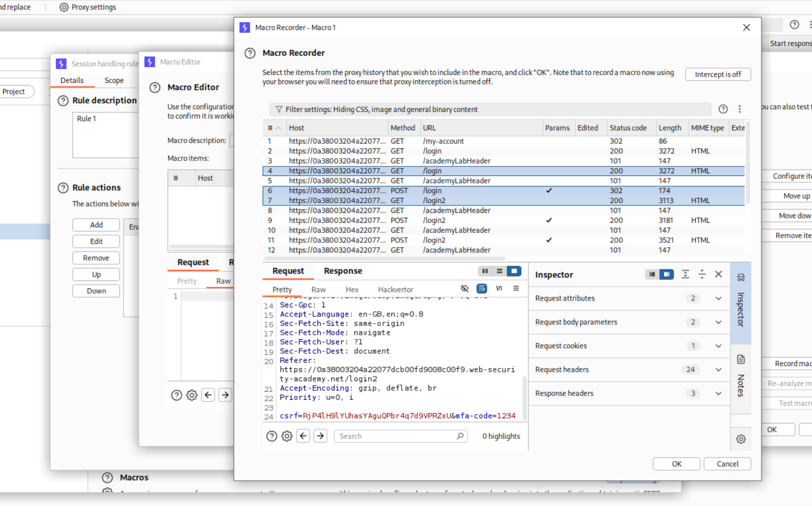This screenshot has width=812, height=506.
Task: Click the Macro Recorder help icon
Action: [250, 53]
